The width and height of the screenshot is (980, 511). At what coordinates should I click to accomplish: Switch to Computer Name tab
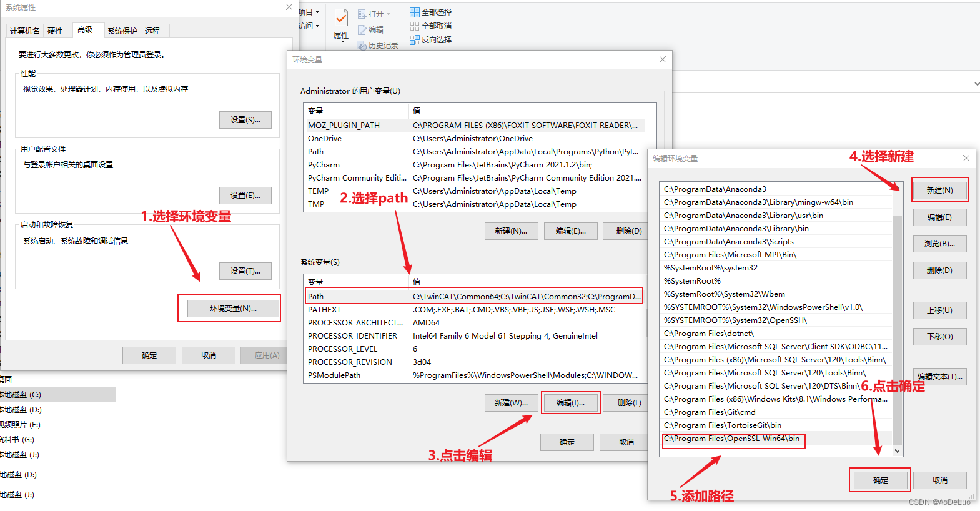[x=25, y=31]
